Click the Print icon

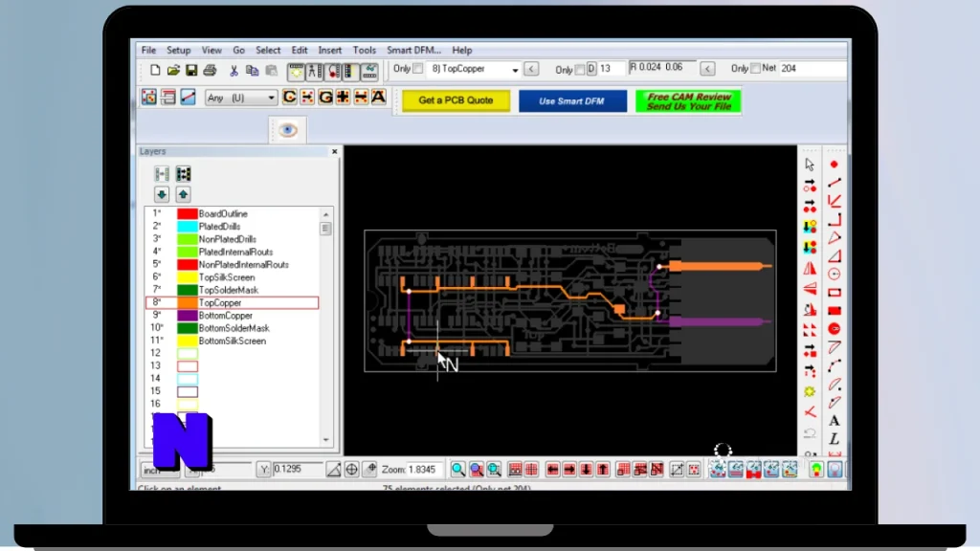(x=210, y=70)
